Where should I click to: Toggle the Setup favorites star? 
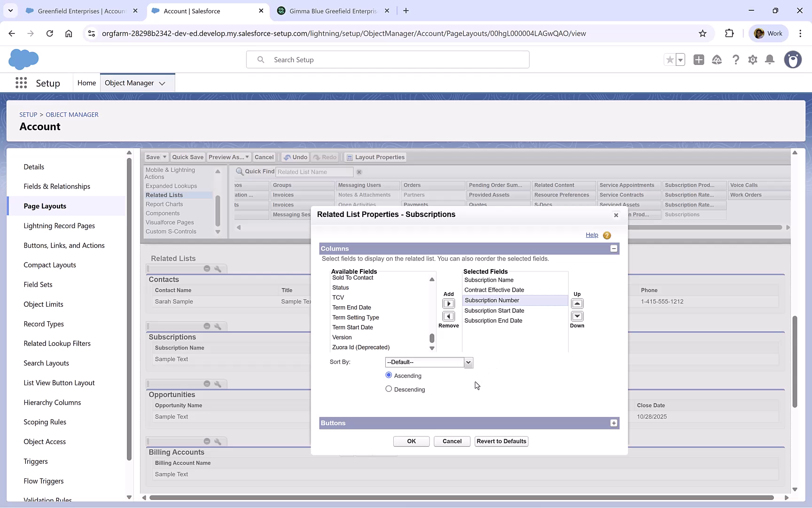tap(670, 60)
